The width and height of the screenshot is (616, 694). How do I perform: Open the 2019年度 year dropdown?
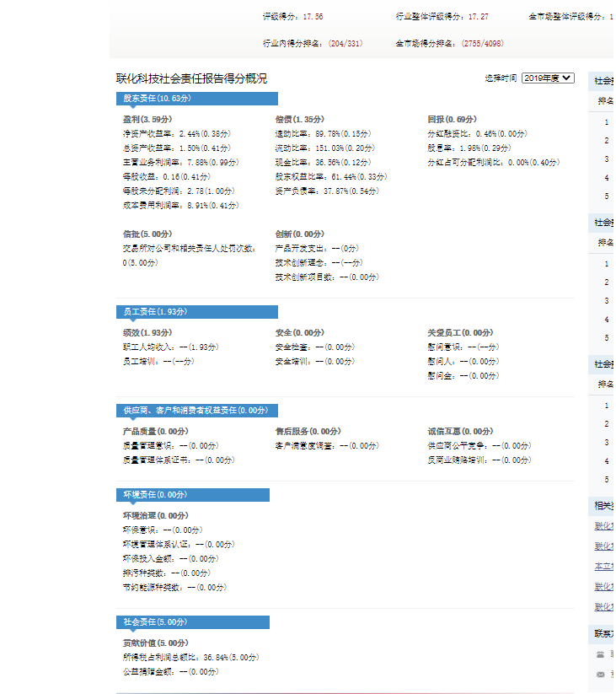pyautogui.click(x=548, y=78)
